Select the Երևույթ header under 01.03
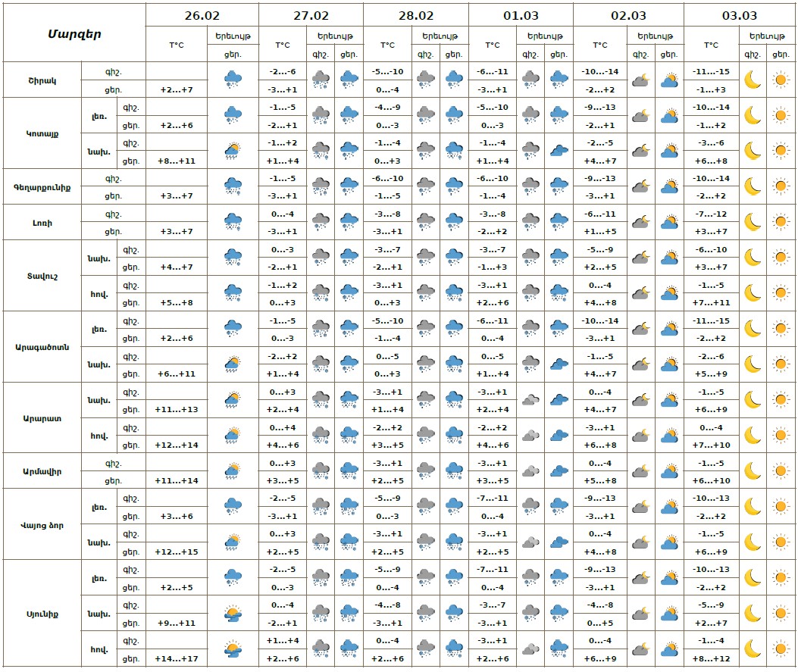 [545, 36]
